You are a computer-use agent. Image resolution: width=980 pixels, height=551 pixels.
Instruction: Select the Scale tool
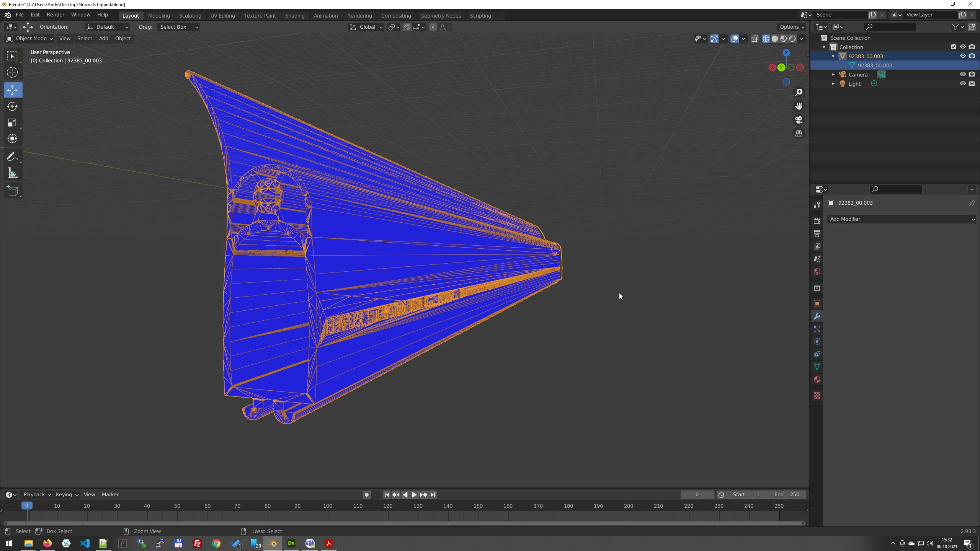tap(12, 123)
